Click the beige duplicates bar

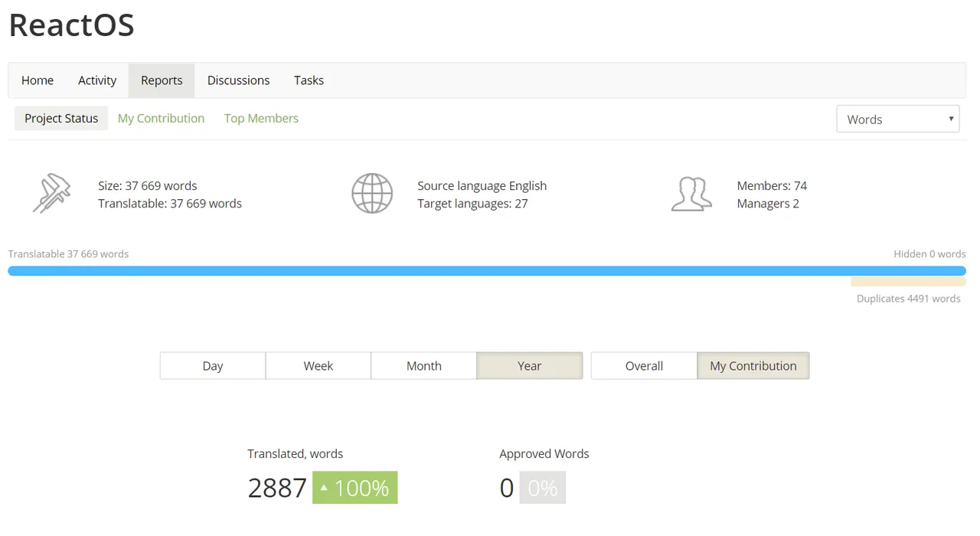coord(908,282)
